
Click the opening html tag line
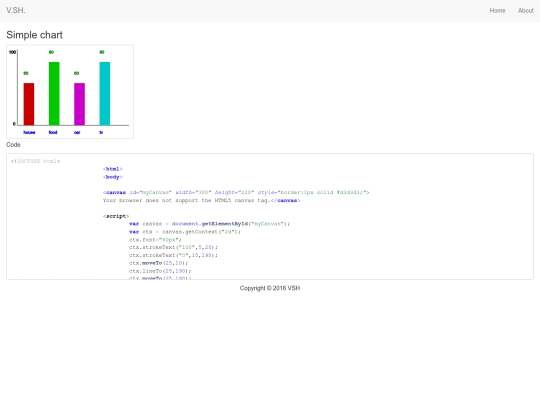pyautogui.click(x=113, y=169)
